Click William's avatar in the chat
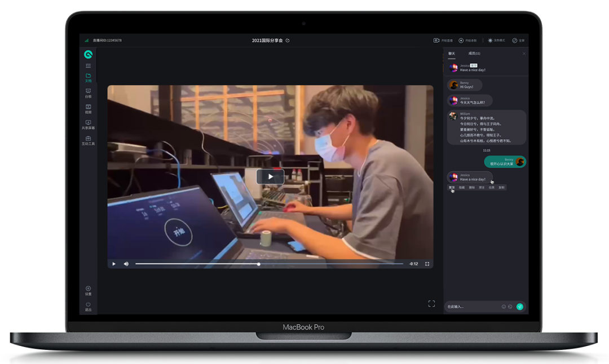 [x=453, y=116]
